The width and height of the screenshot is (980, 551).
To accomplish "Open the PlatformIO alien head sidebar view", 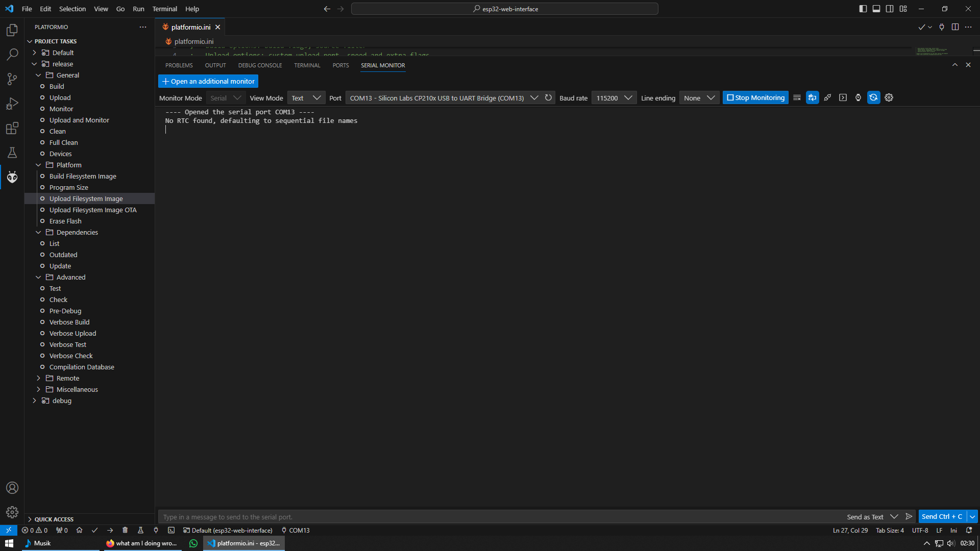I will pos(12,177).
